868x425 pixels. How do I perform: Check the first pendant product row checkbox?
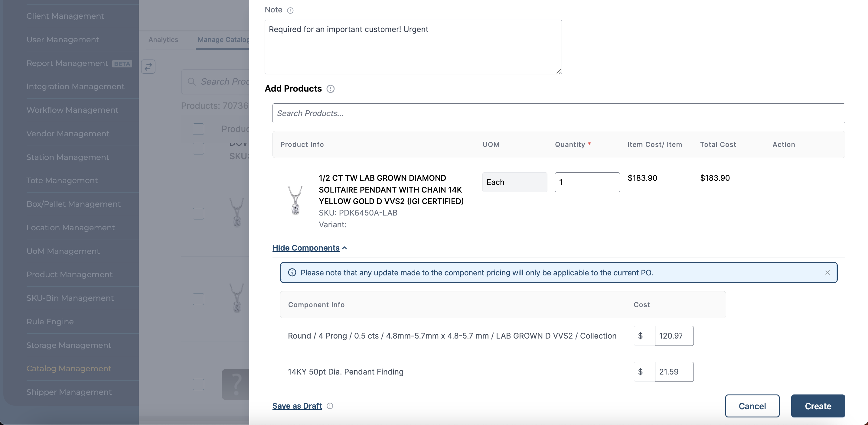(198, 213)
